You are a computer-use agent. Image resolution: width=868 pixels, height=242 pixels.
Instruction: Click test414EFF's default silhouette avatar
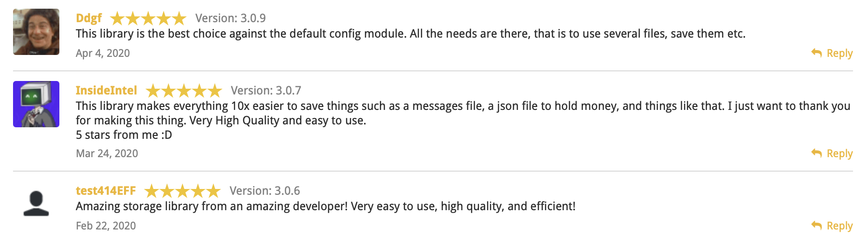tap(36, 203)
